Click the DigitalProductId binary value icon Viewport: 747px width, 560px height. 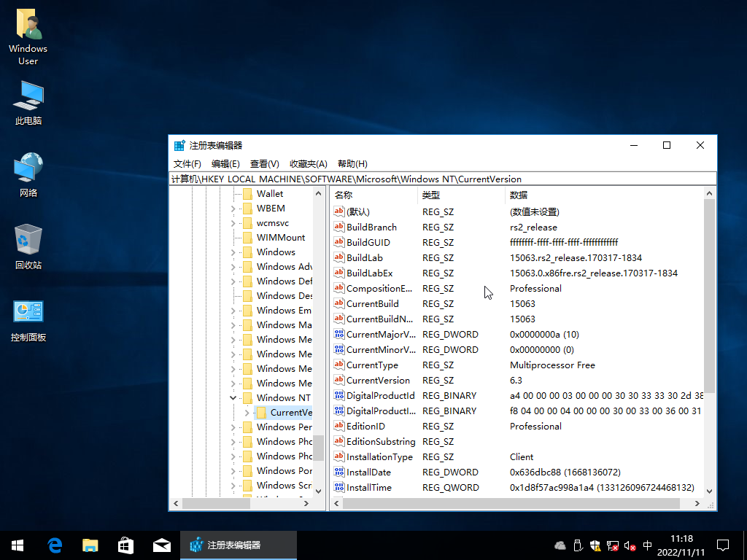tap(339, 395)
